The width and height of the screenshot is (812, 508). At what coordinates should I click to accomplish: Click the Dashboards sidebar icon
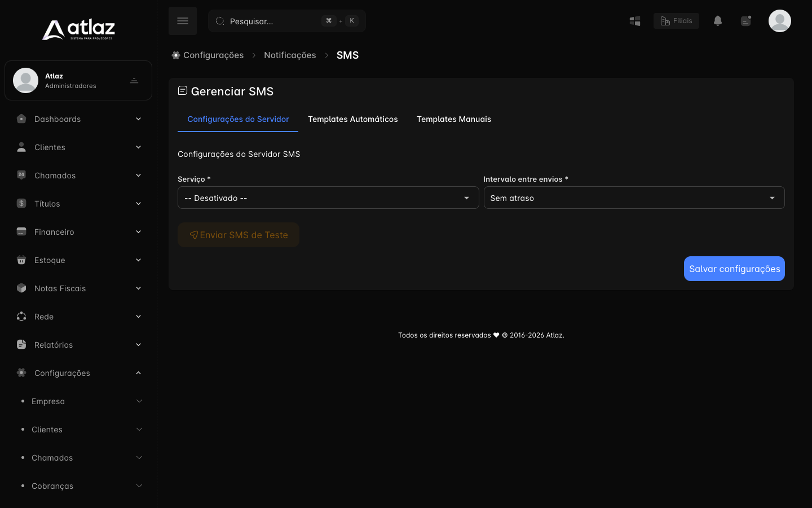(x=21, y=119)
